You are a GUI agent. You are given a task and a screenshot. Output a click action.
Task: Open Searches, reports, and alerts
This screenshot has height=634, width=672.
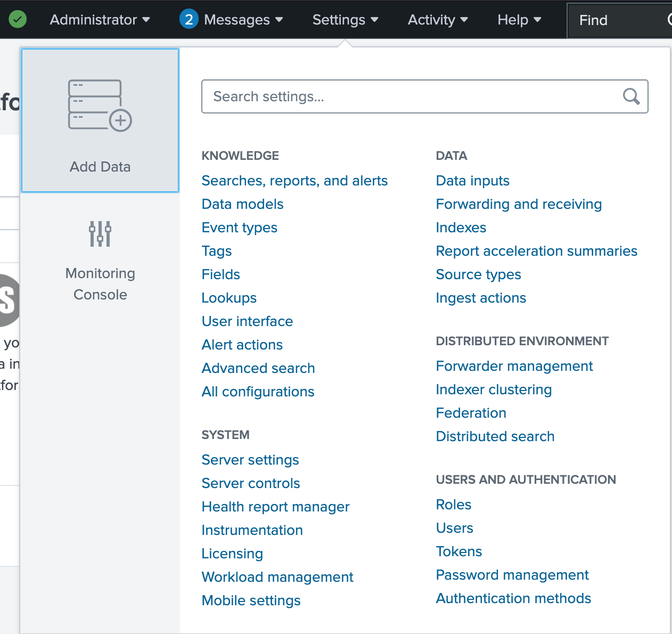coord(294,181)
